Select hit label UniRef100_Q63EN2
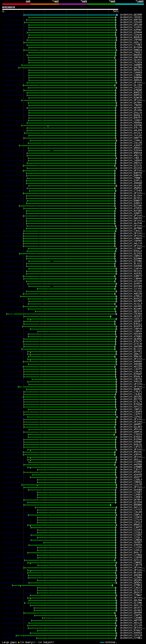 [x=131, y=339]
